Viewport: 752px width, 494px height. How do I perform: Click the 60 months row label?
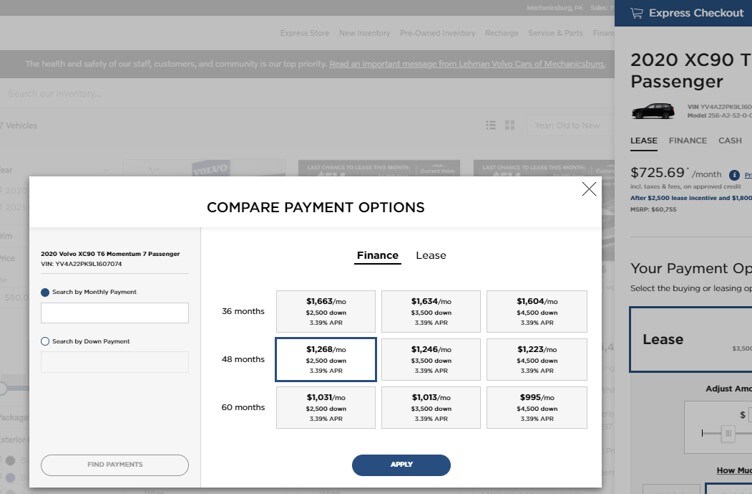243,407
